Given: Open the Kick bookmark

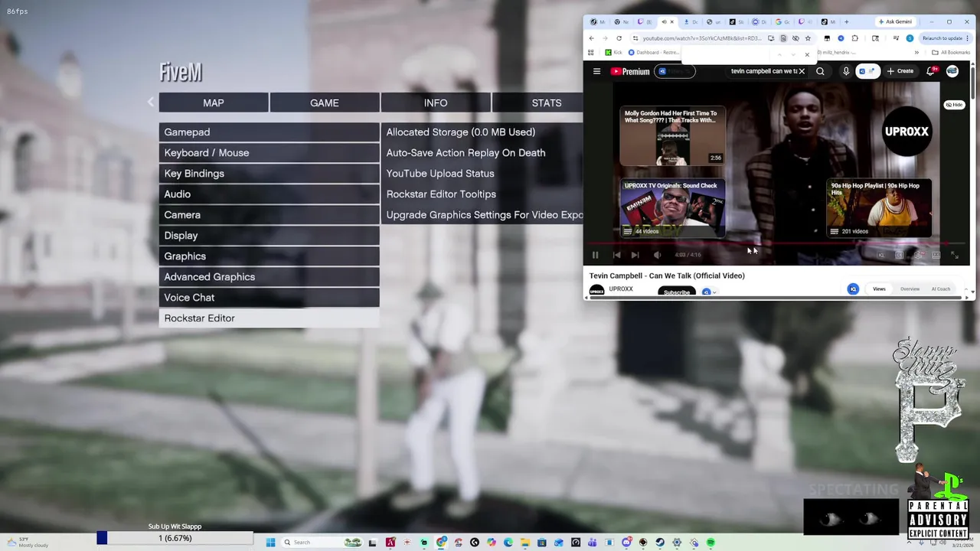Looking at the screenshot, I should [613, 53].
